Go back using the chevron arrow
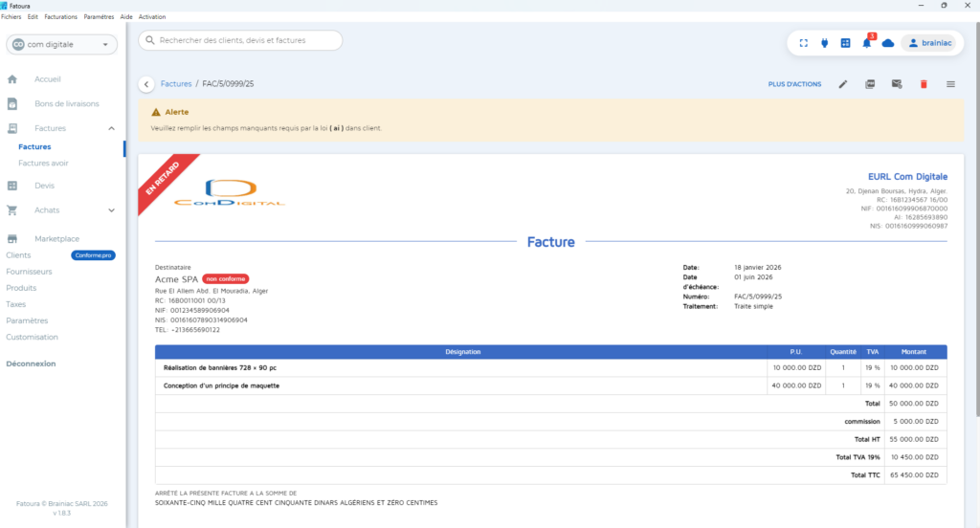 [146, 84]
